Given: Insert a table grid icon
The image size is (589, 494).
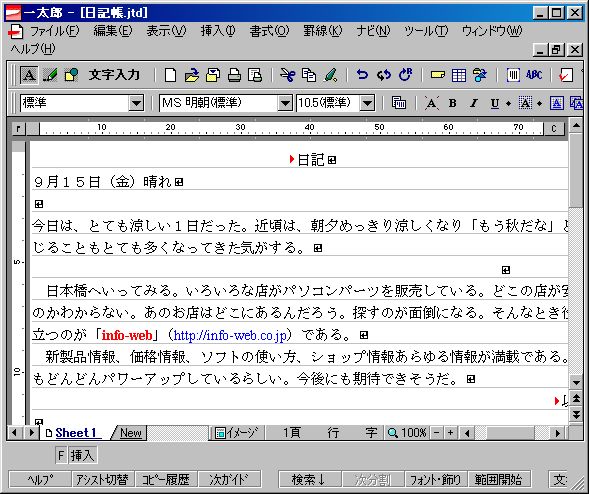Looking at the screenshot, I should [x=459, y=75].
